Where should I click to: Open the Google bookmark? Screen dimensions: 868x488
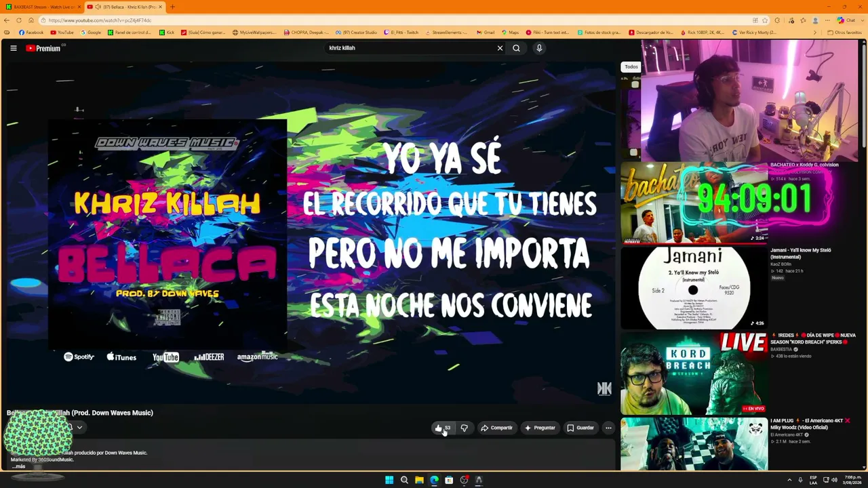91,33
